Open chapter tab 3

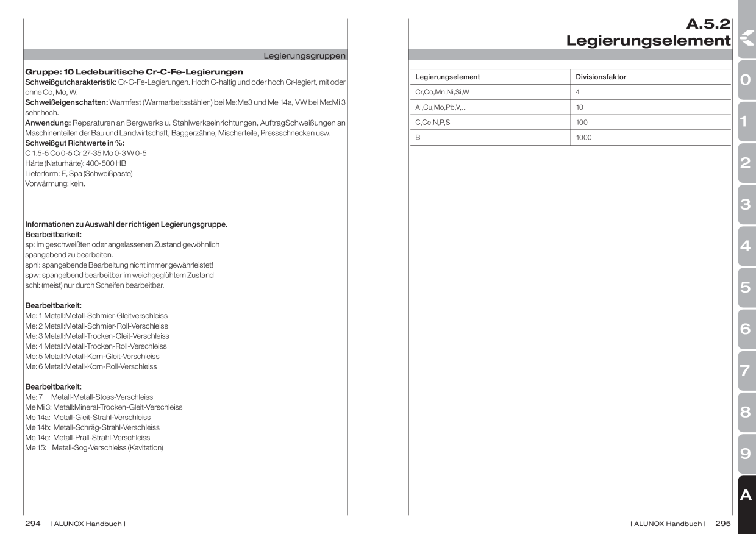746,205
